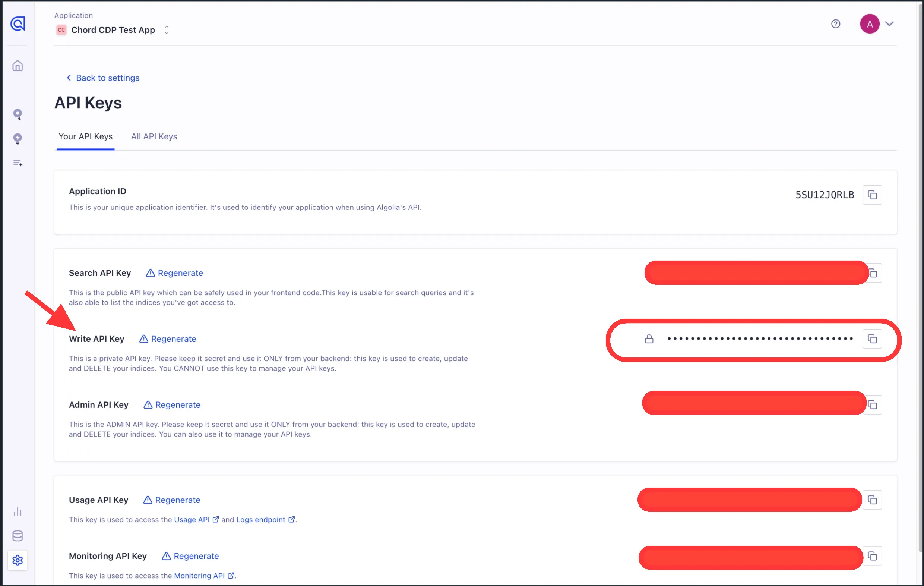The width and height of the screenshot is (924, 586).
Task: Open the Home icon in sidebar
Action: coord(18,66)
